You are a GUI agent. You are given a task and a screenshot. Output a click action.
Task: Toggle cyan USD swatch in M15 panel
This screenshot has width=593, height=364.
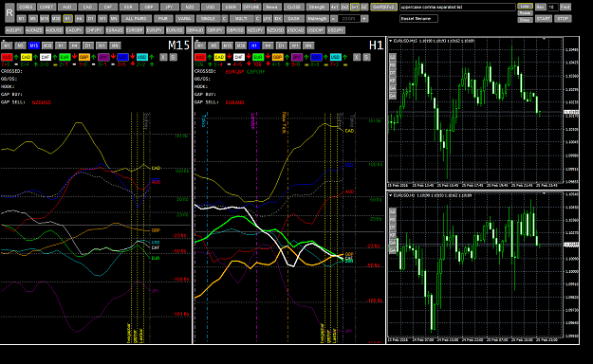tap(141, 57)
